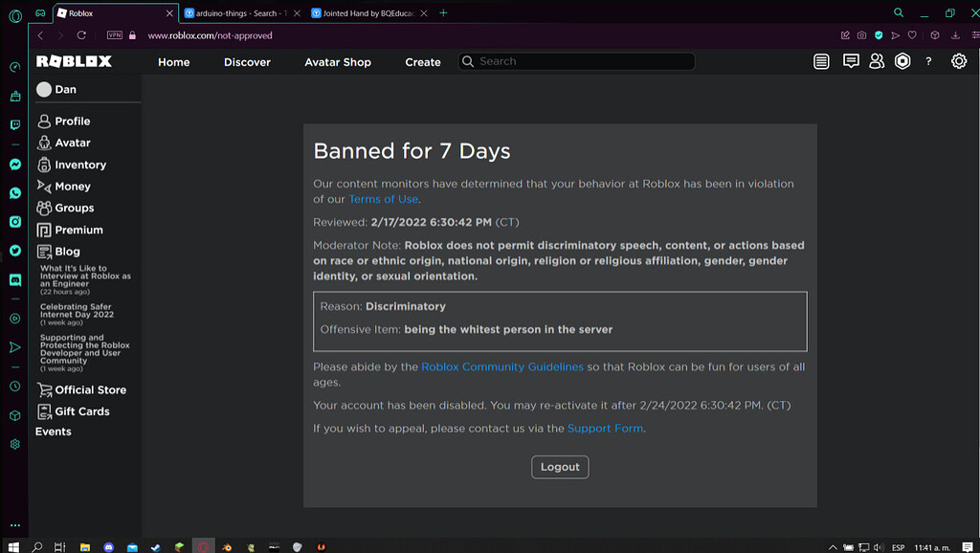View site security lock information
The width and height of the screenshot is (980, 553).
tap(132, 35)
